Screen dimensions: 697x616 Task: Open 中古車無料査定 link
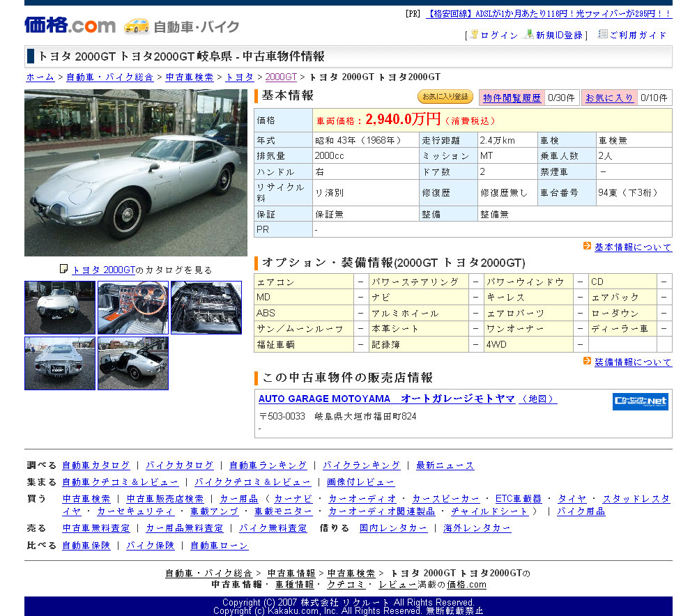point(96,528)
